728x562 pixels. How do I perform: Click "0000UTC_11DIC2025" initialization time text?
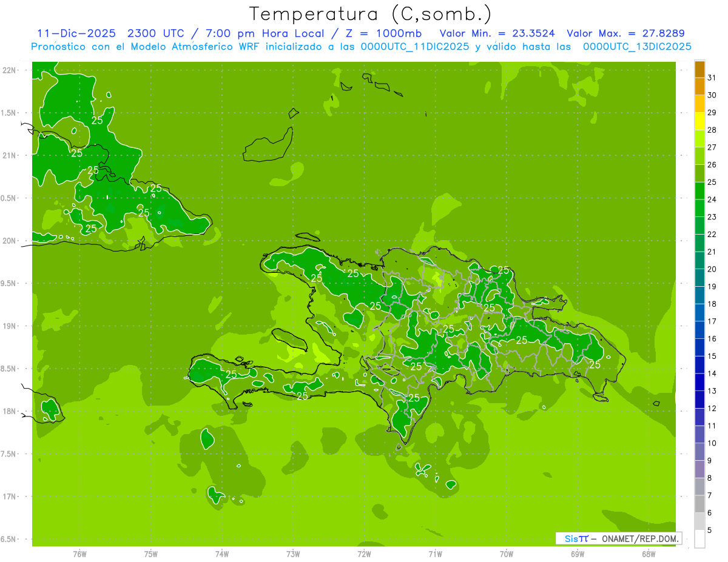pos(415,47)
